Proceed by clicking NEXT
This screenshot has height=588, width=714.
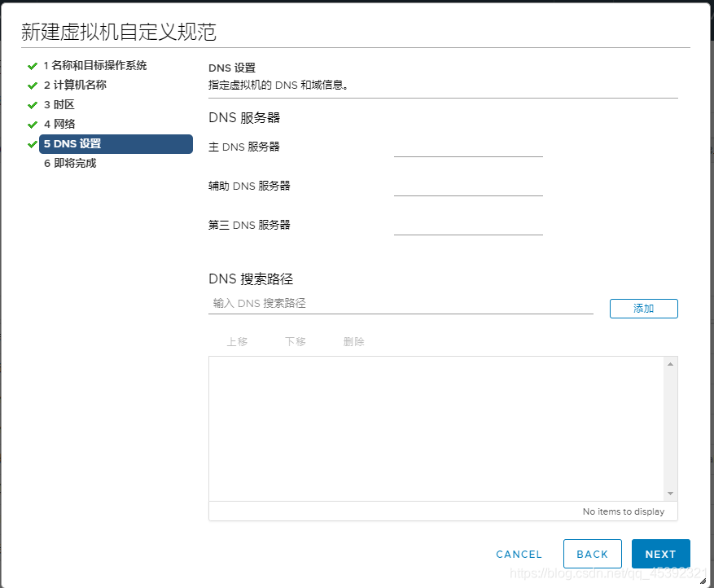(660, 554)
